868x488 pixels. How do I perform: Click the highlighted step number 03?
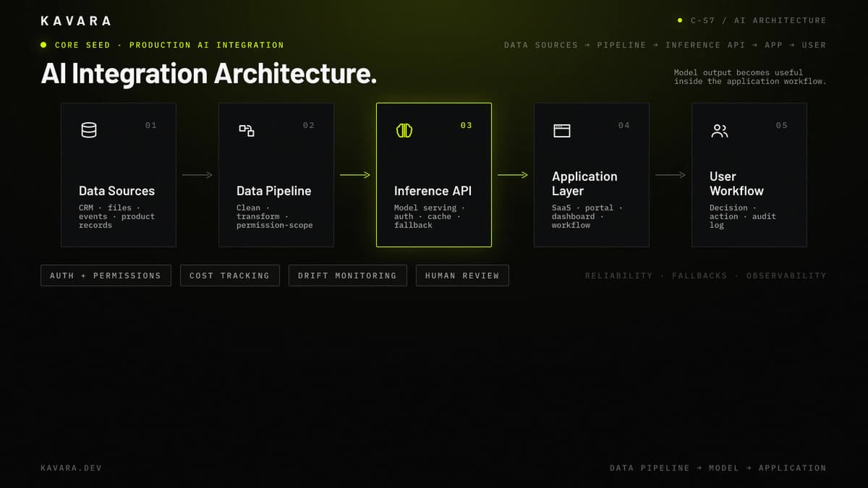tap(466, 125)
